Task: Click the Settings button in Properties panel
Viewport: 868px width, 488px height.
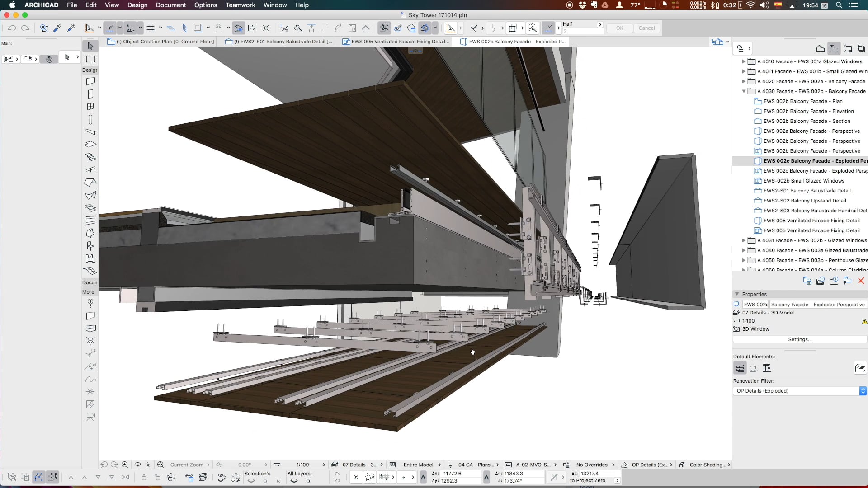Action: pos(800,338)
